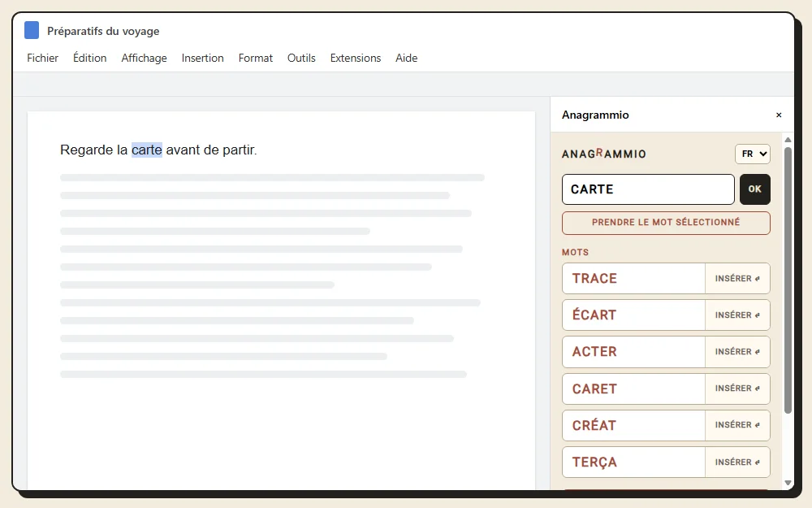Click the highlighted word carte in document
The height and width of the screenshot is (508, 812).
point(146,150)
